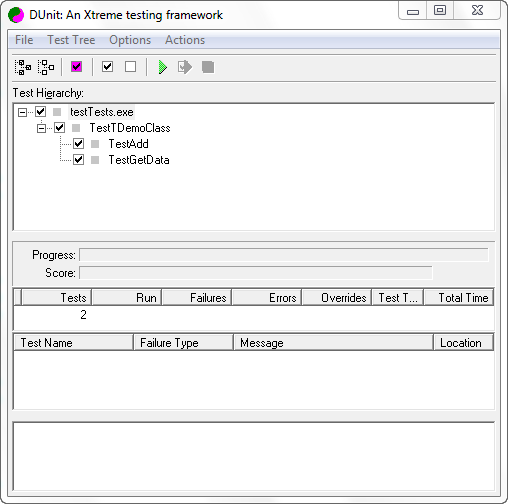Open the Options menu

pyautogui.click(x=130, y=40)
